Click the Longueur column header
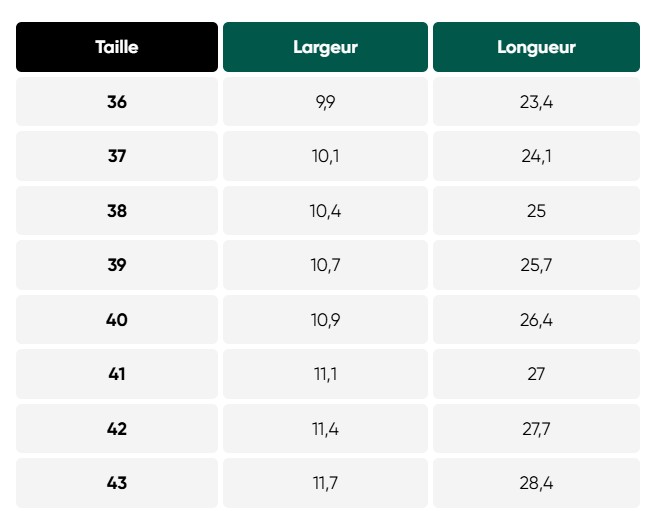658x511 pixels. tap(536, 47)
